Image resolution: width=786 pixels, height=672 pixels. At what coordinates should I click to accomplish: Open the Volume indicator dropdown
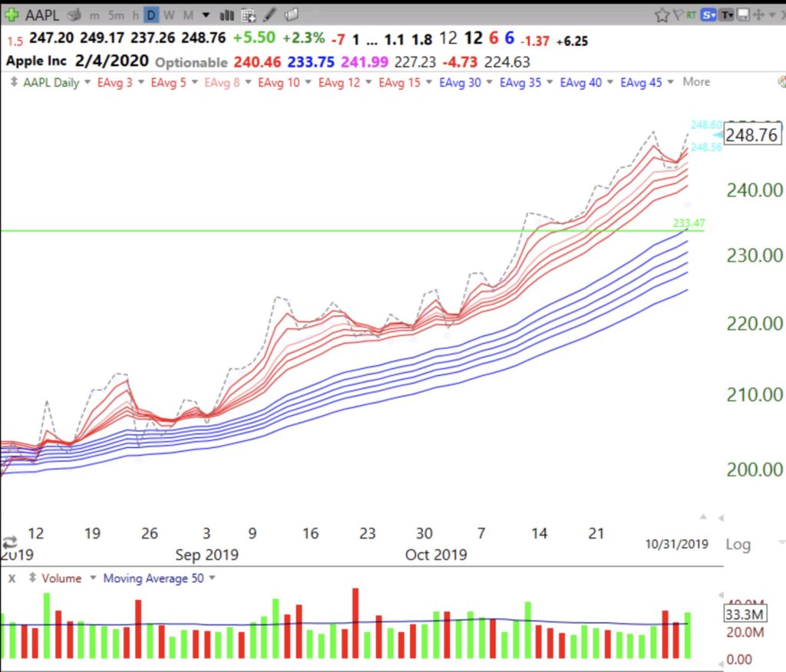point(93,578)
